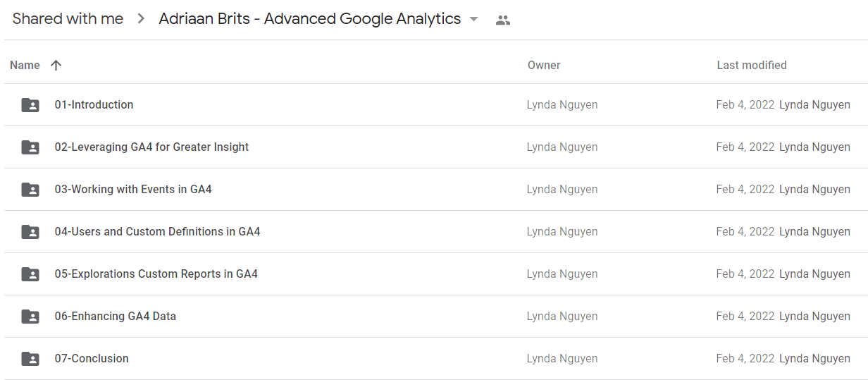Sort by the Name column header

coord(25,65)
